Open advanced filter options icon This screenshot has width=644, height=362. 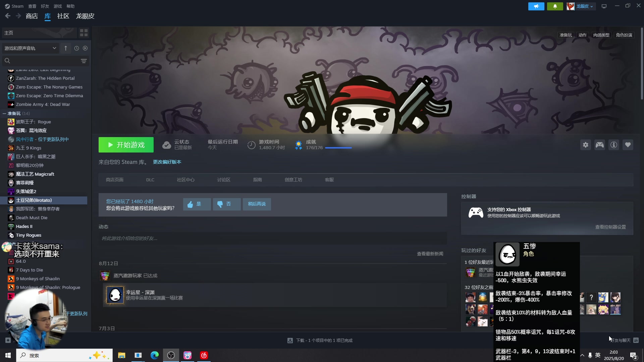(84, 61)
